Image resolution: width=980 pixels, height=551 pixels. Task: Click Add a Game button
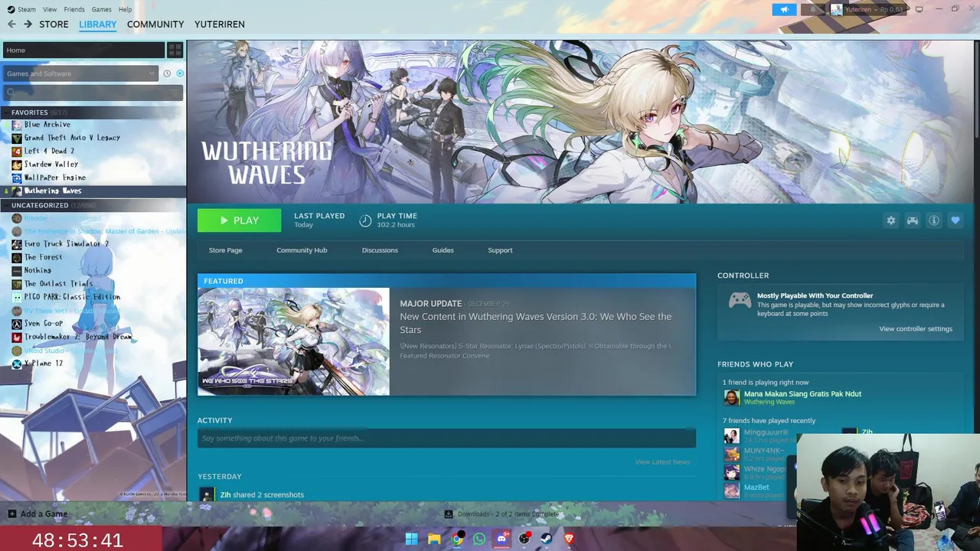click(x=38, y=514)
